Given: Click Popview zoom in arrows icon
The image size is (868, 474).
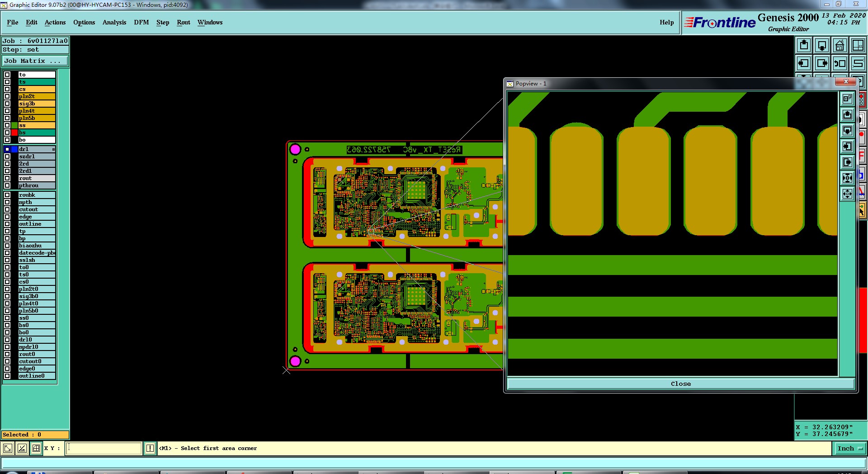Looking at the screenshot, I should [847, 178].
